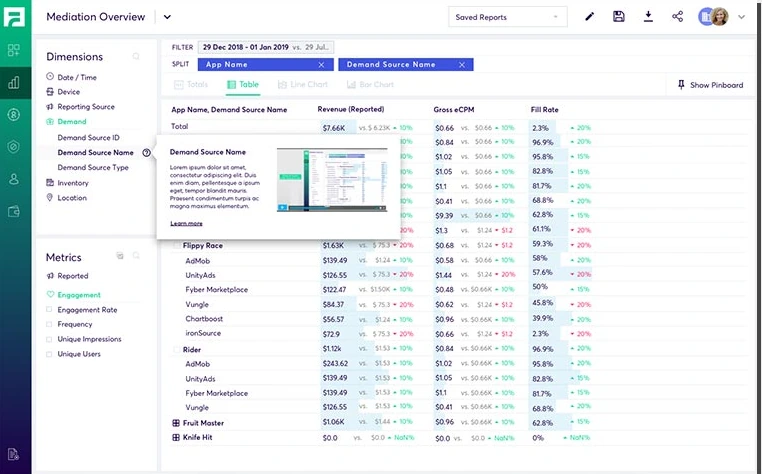Screen dimensions: 762x474
Task: Click the Chartboost row label
Action: (204, 319)
